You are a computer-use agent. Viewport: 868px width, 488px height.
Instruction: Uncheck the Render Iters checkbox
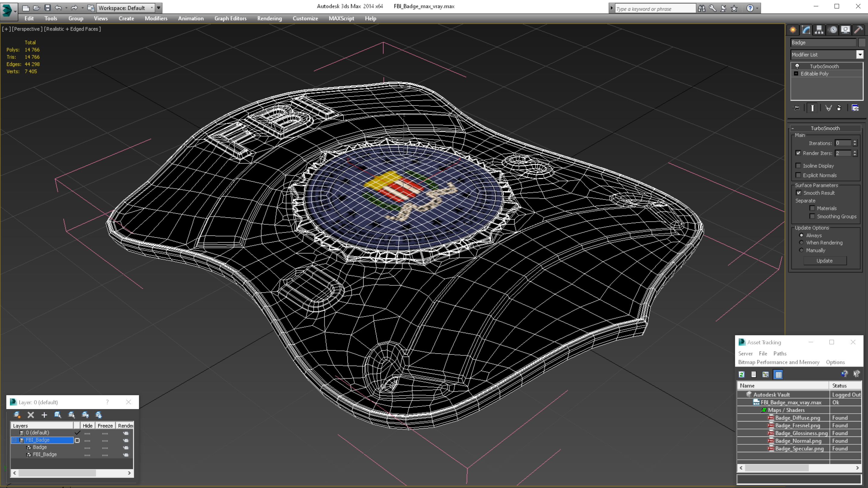(798, 153)
